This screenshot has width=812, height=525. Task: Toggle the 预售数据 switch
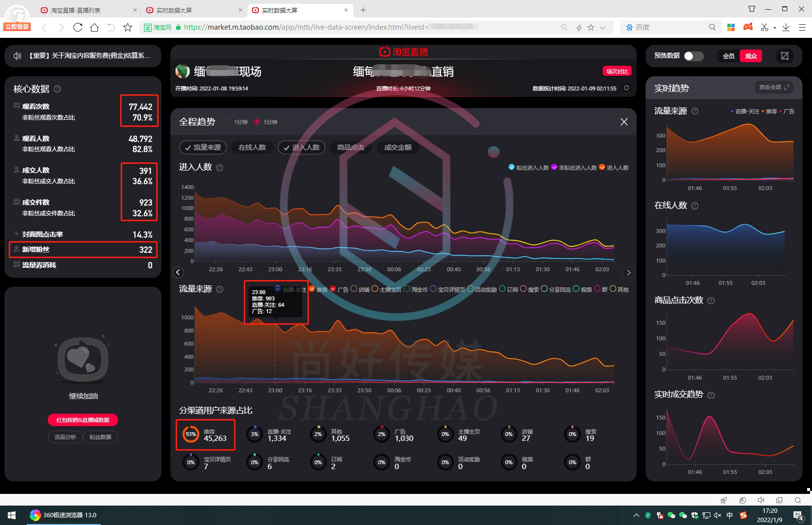click(x=693, y=56)
